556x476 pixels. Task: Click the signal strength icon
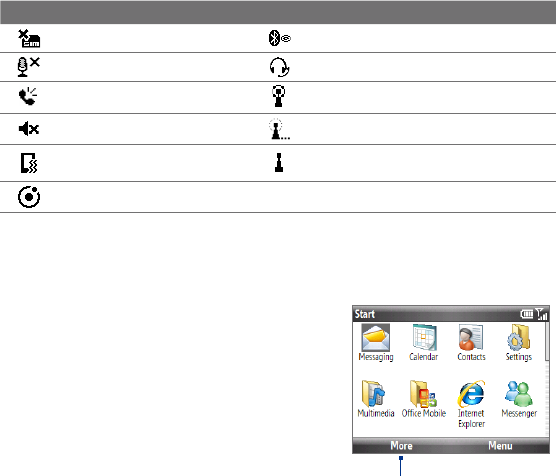click(541, 314)
